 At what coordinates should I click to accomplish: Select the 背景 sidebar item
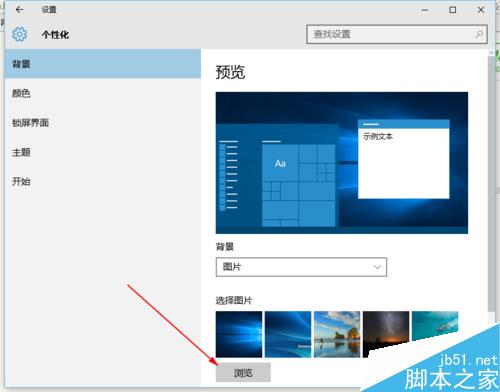click(103, 64)
